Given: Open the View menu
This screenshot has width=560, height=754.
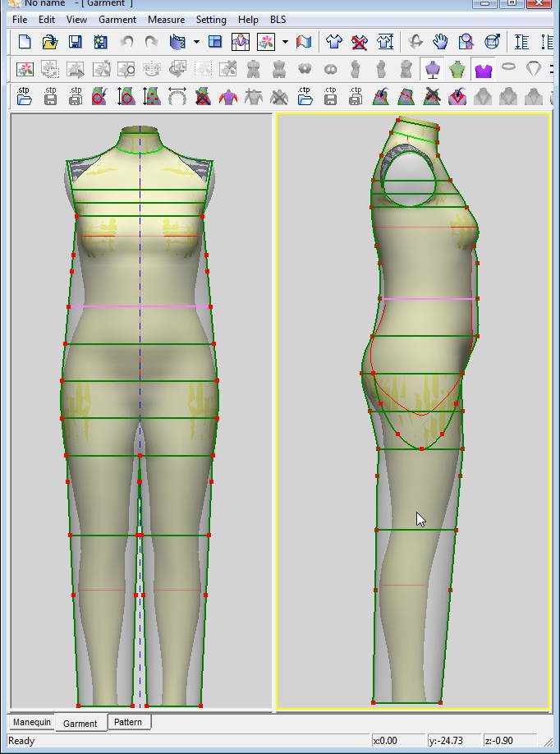Looking at the screenshot, I should pyautogui.click(x=76, y=20).
